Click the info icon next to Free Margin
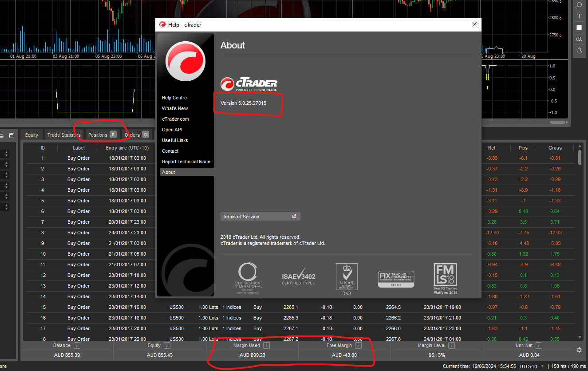 (358, 345)
